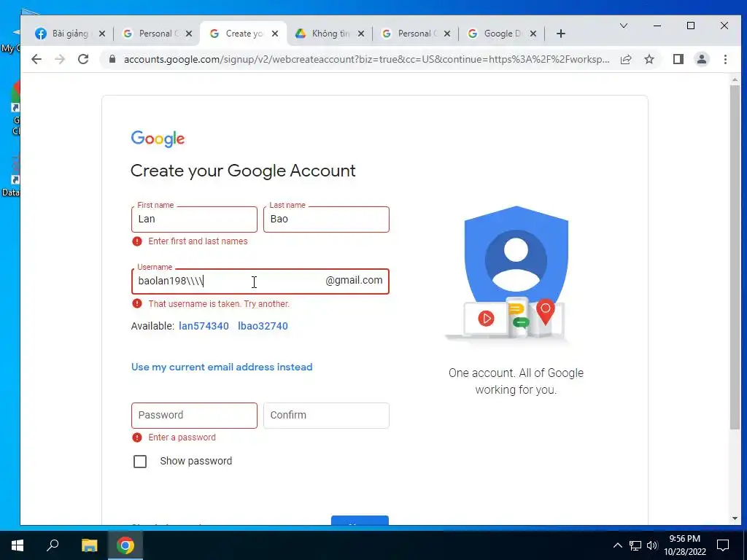Minimize the Chrome window

[657, 26]
